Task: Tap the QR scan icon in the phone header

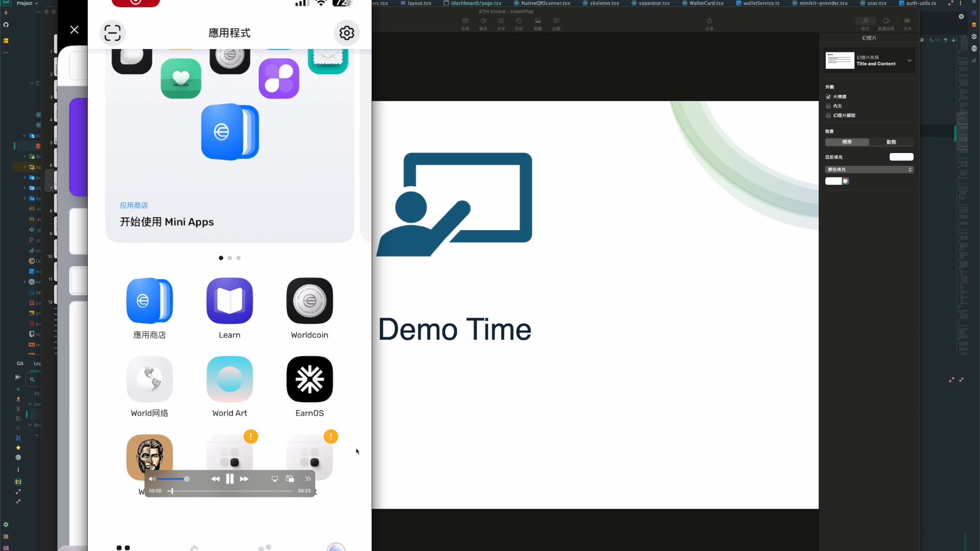Action: (112, 33)
